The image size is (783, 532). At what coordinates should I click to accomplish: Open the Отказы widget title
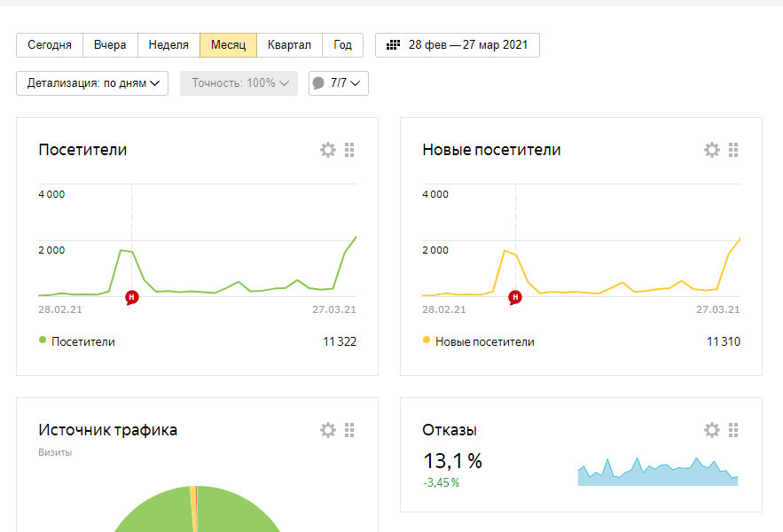click(x=450, y=430)
